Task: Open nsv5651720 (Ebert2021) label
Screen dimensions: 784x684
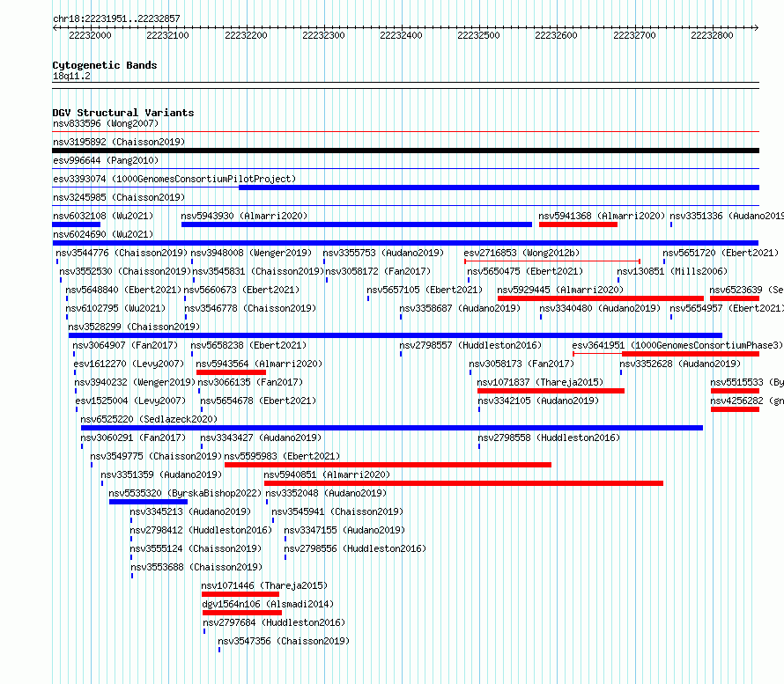Action: [x=721, y=253]
